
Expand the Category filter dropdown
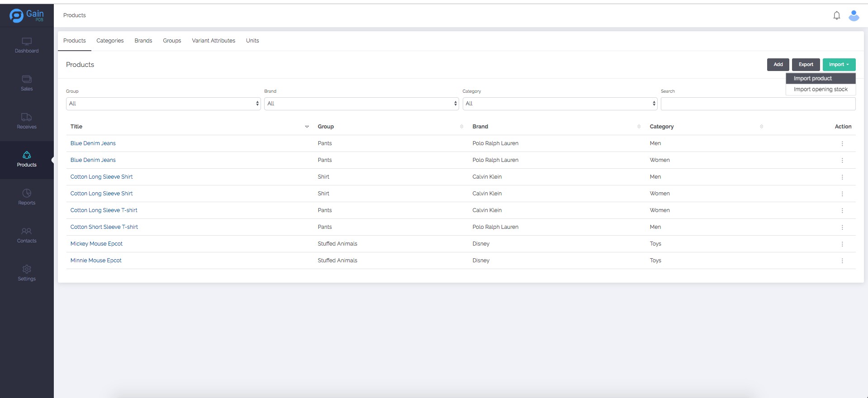point(560,104)
